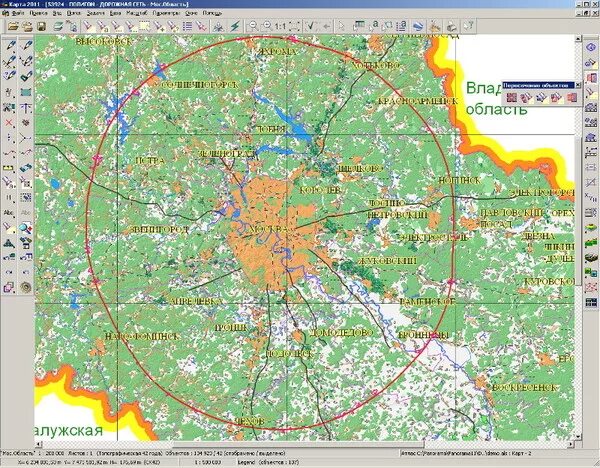Click the stacked map layers icon
The image size is (600, 468).
click(x=58, y=26)
